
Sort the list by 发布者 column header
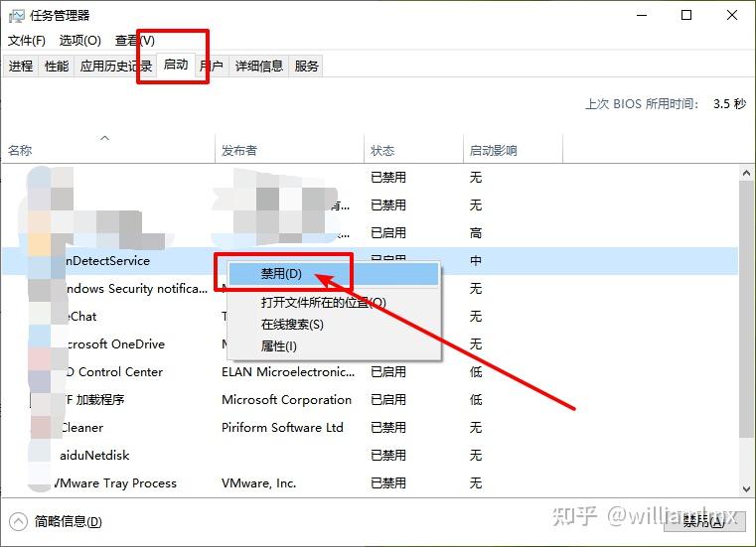(x=289, y=150)
